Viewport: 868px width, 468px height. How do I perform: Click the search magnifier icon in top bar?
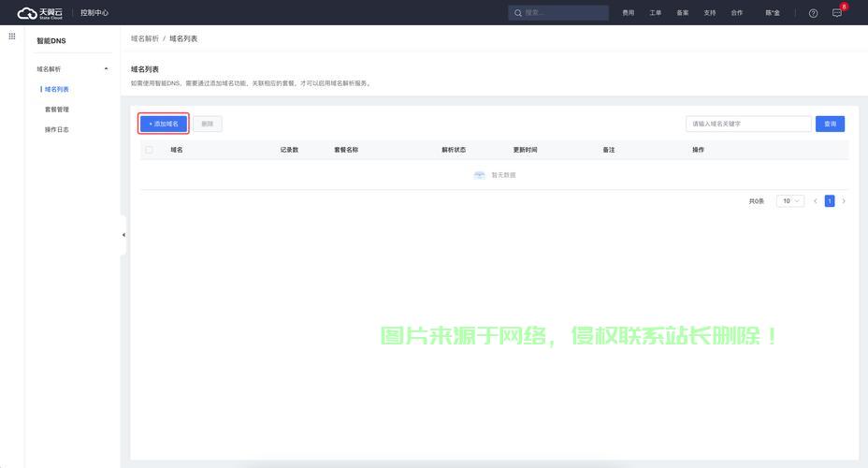pos(518,13)
